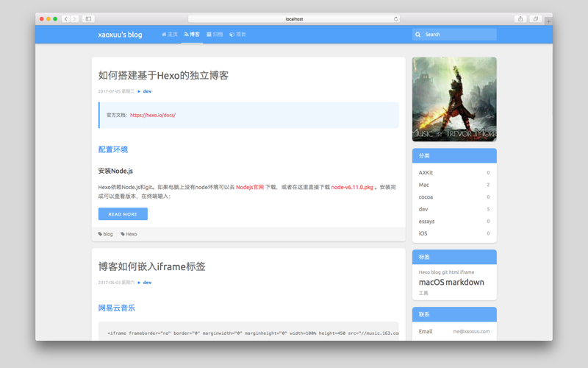588x368 pixels.
Task: Click the search magnifier icon
Action: [417, 35]
